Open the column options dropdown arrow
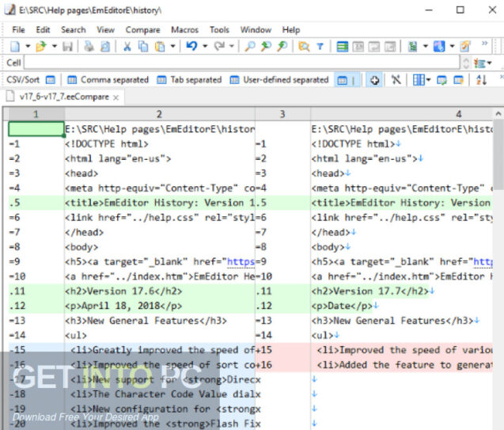This screenshot has height=430, width=504. [428, 80]
